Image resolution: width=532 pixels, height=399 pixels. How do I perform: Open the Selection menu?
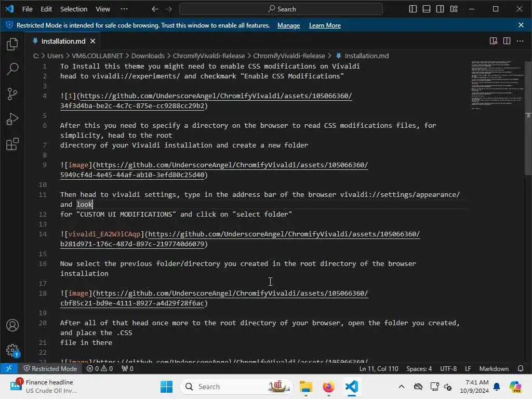[74, 9]
